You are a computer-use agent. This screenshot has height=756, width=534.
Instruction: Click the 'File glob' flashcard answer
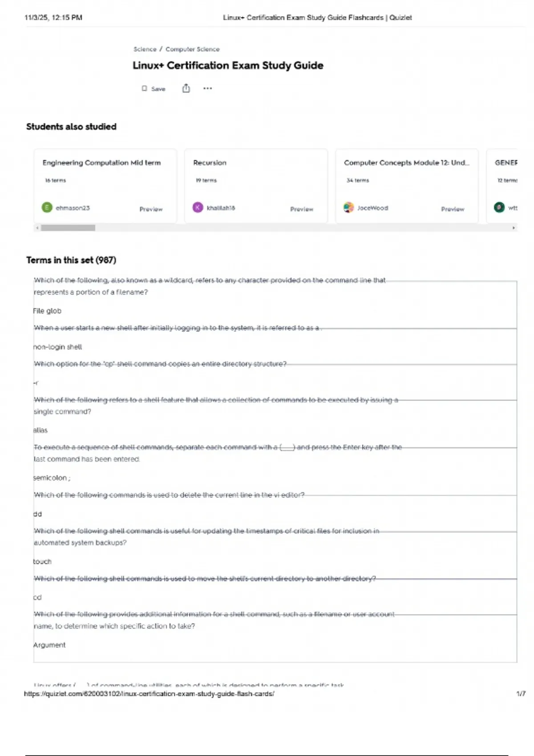point(47,311)
